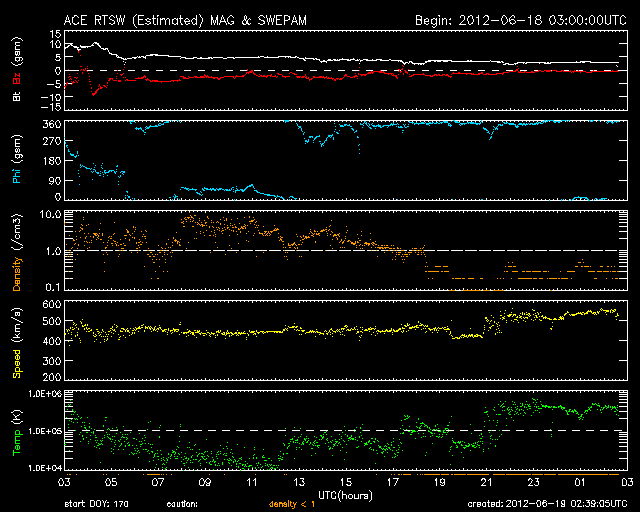
Task: Click the orange Density (/cm3) axis label
Action: (x=16, y=252)
